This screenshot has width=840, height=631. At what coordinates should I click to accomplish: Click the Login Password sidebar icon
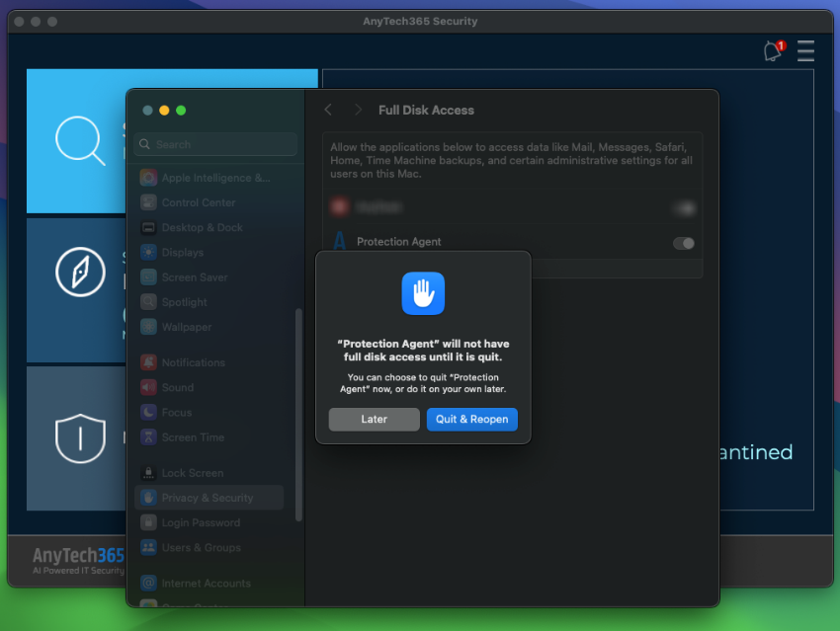148,522
